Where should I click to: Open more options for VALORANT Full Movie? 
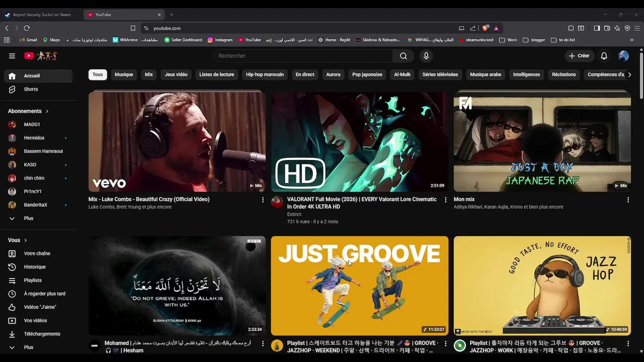point(445,200)
